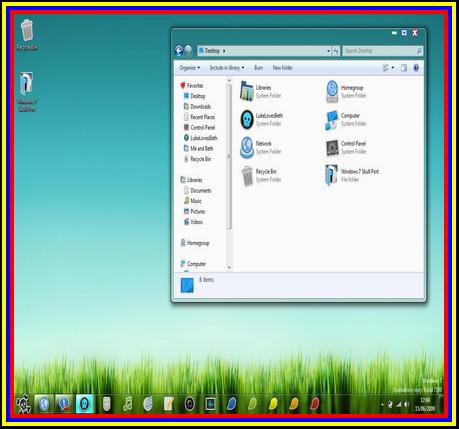This screenshot has height=429, width=459.
Task: Click the forward navigation arrow in Explorer
Action: (188, 51)
